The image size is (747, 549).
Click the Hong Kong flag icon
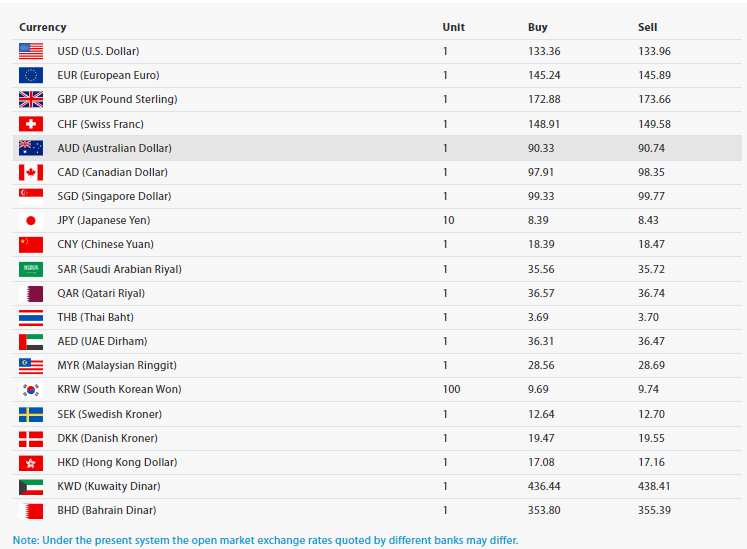click(31, 463)
